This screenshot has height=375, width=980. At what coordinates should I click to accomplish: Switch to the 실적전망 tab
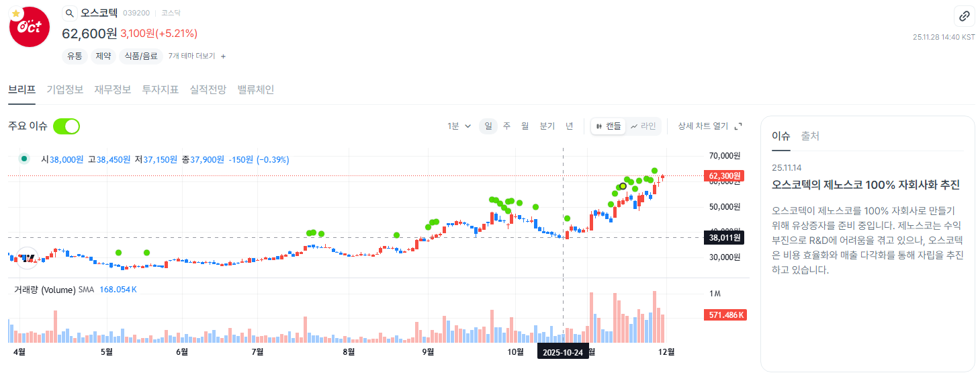click(208, 89)
